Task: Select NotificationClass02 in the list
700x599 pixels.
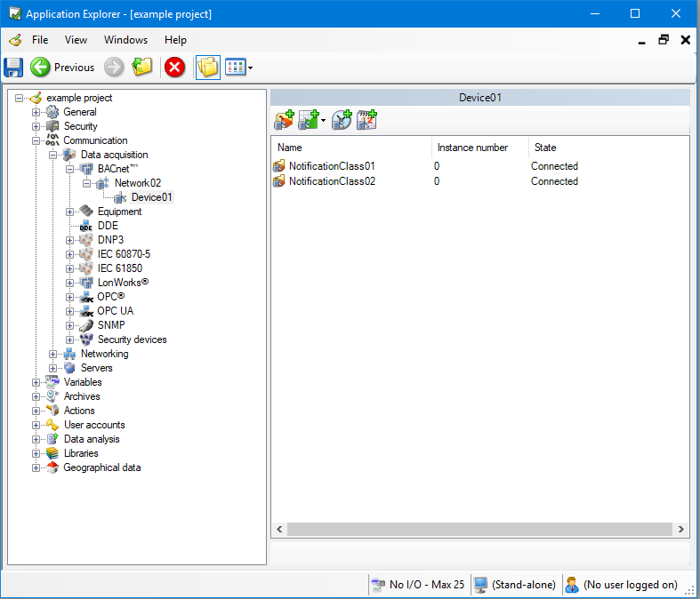Action: coord(332,181)
